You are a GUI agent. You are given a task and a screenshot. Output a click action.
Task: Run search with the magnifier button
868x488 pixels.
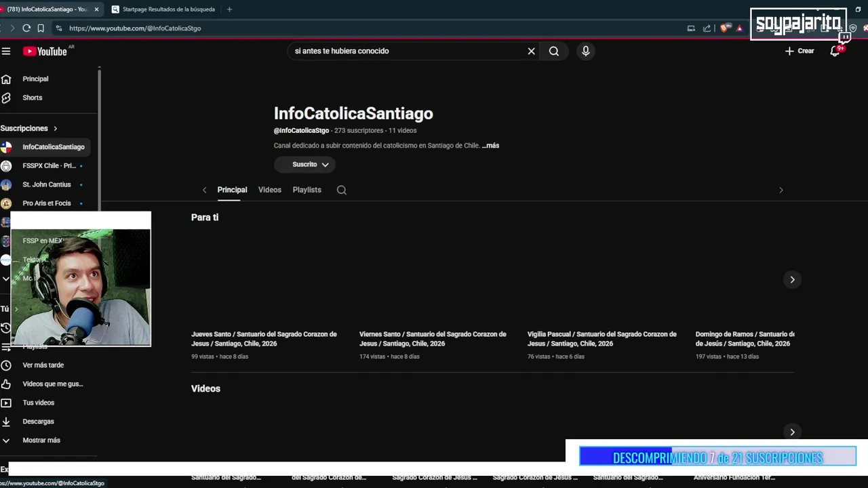pyautogui.click(x=554, y=51)
